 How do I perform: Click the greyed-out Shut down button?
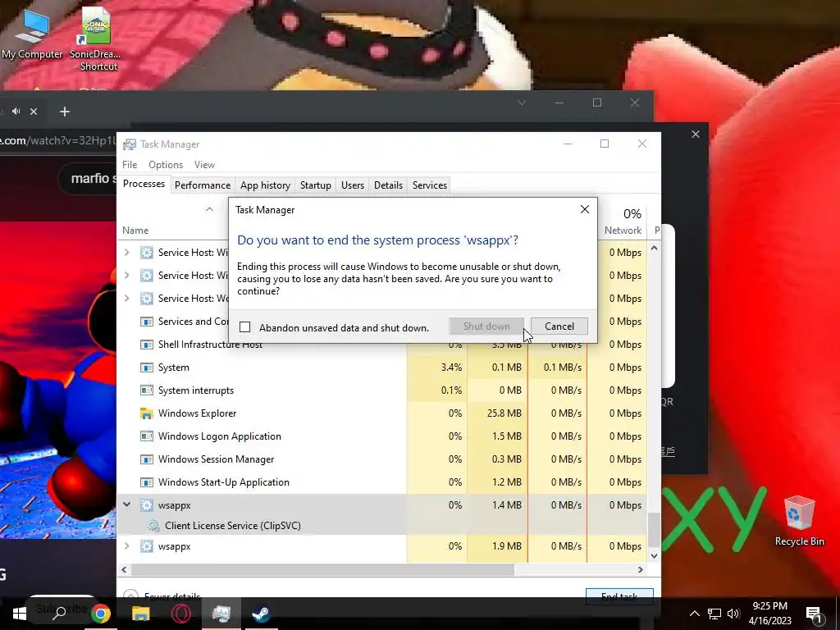pos(486,326)
